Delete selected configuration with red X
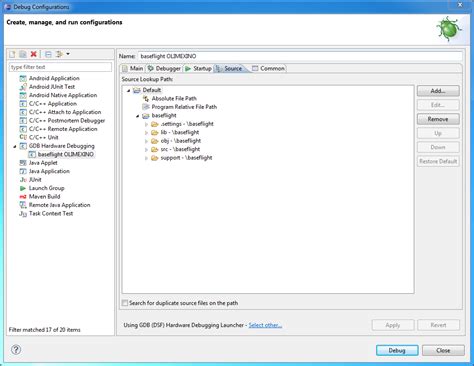Viewport: 474px width, 366px height. 33,54
